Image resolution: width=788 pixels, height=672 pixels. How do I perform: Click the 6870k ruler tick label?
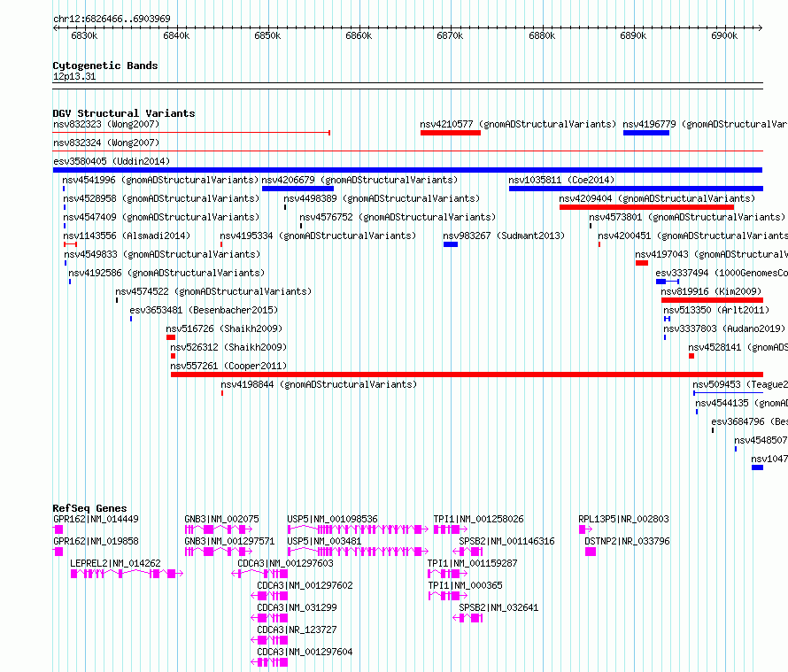[450, 35]
